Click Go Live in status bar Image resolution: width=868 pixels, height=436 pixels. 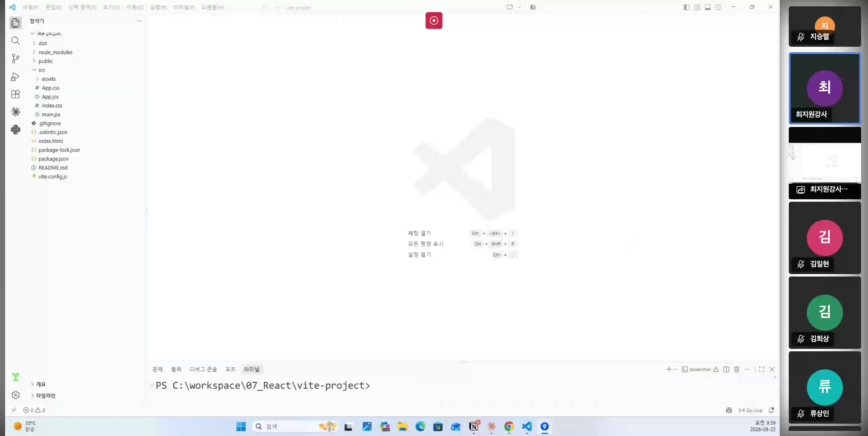[750, 410]
